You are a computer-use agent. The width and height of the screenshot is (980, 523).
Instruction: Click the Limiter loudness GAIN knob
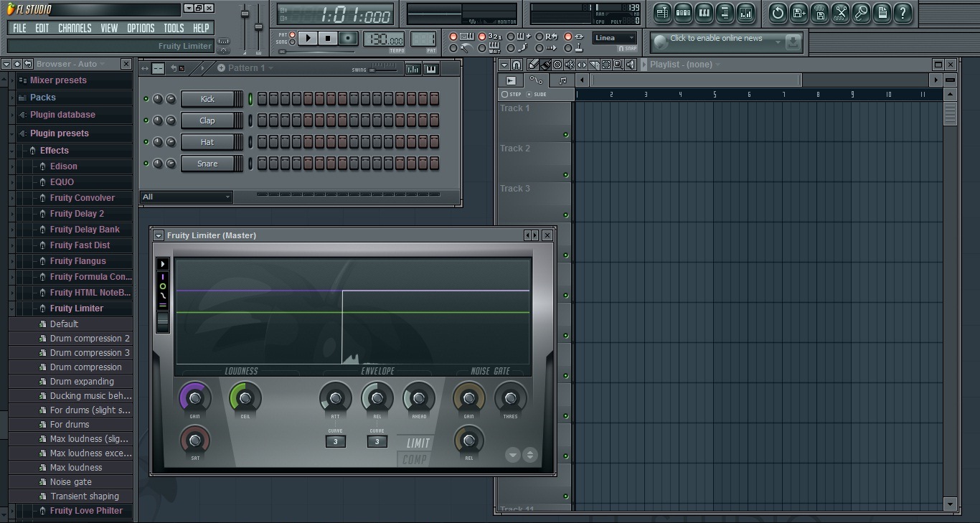194,397
